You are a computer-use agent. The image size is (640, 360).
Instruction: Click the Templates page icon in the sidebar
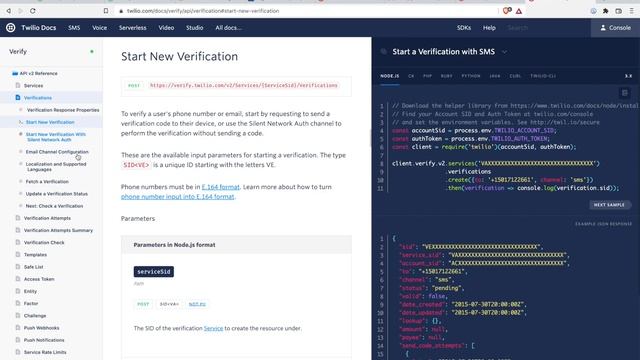[x=18, y=254]
